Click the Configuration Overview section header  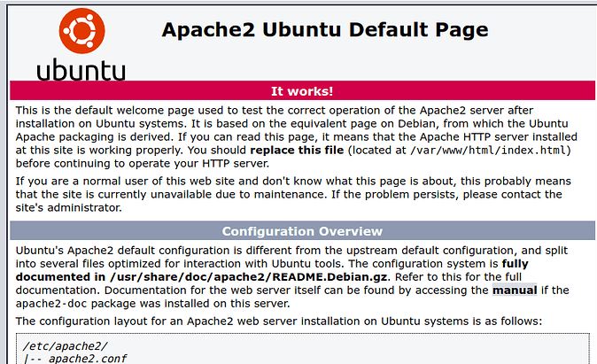coord(302,231)
